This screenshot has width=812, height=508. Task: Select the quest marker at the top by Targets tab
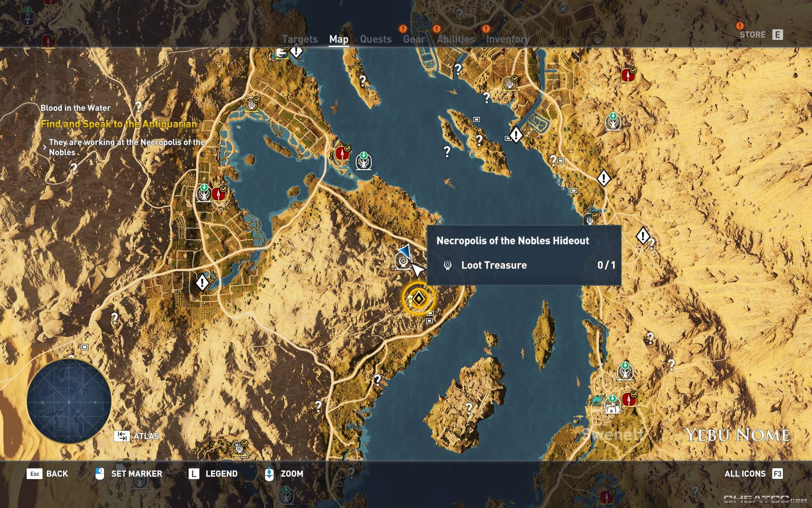point(296,51)
